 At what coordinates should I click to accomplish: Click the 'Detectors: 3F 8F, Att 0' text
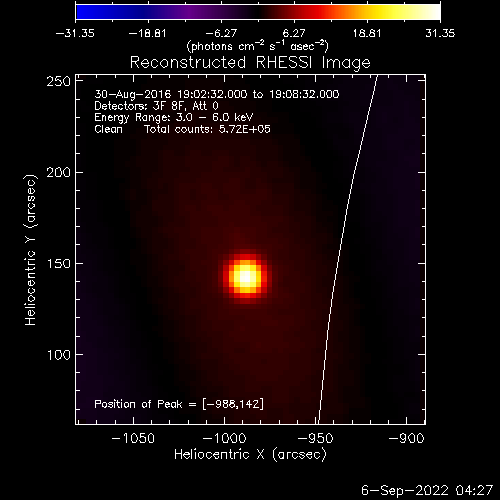coord(156,106)
